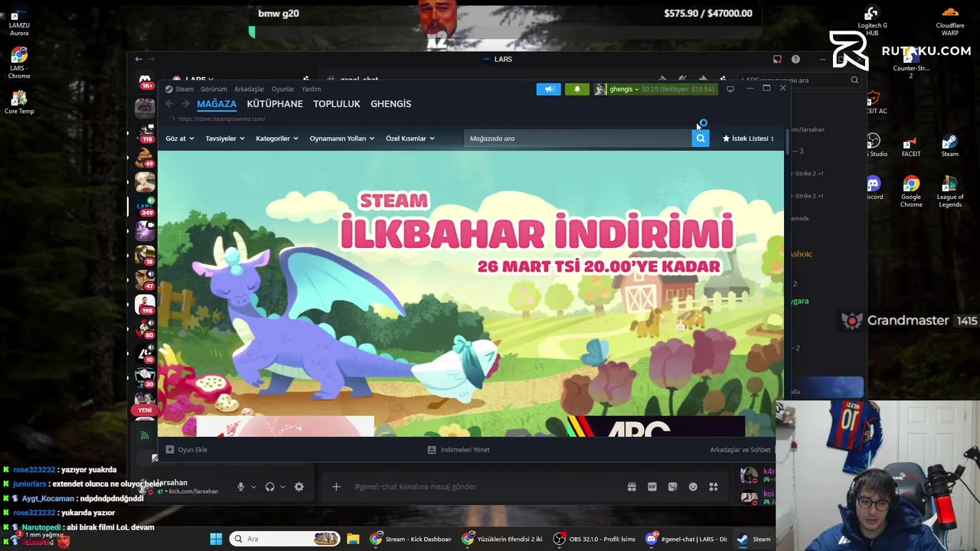Viewport: 980px width, 551px height.
Task: Open Windows Start menu
Action: tap(216, 539)
